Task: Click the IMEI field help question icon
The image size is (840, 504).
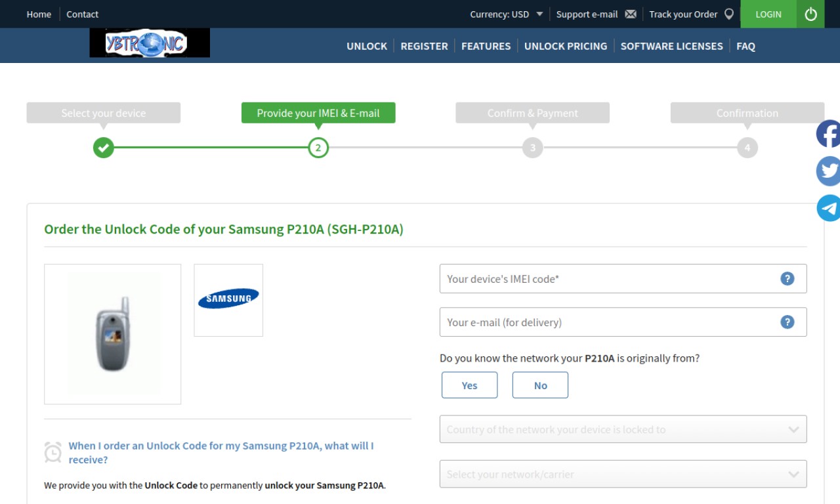Action: pos(787,279)
